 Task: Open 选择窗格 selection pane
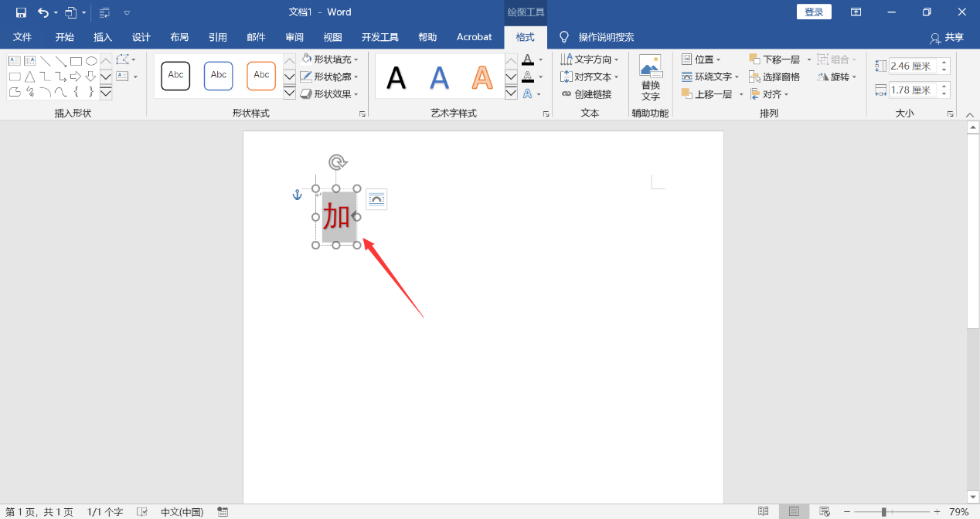[774, 76]
